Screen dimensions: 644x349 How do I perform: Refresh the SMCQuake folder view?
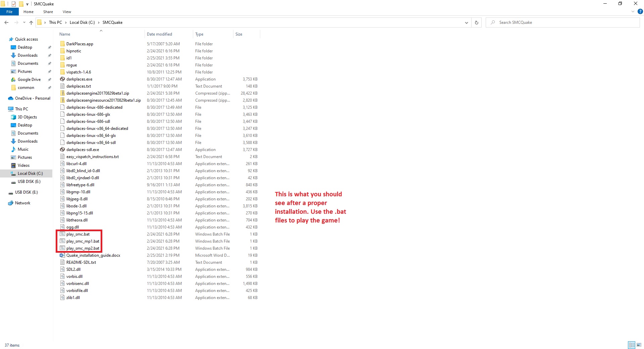476,22
